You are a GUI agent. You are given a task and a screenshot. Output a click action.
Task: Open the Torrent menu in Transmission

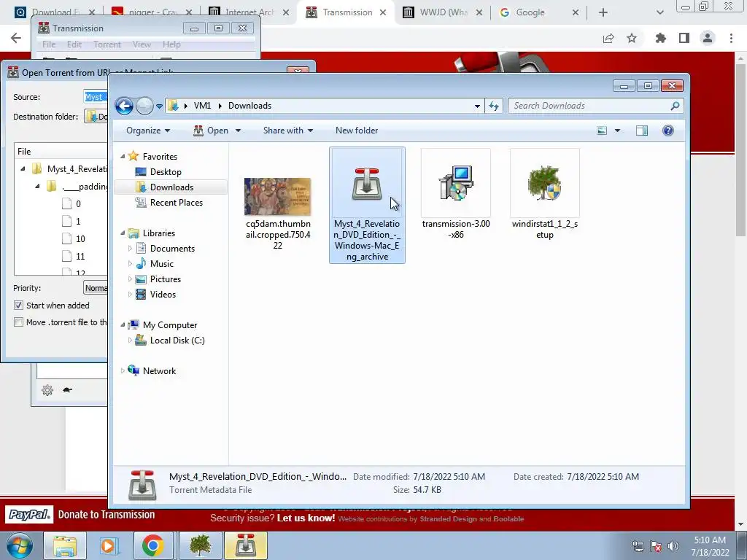(107, 44)
